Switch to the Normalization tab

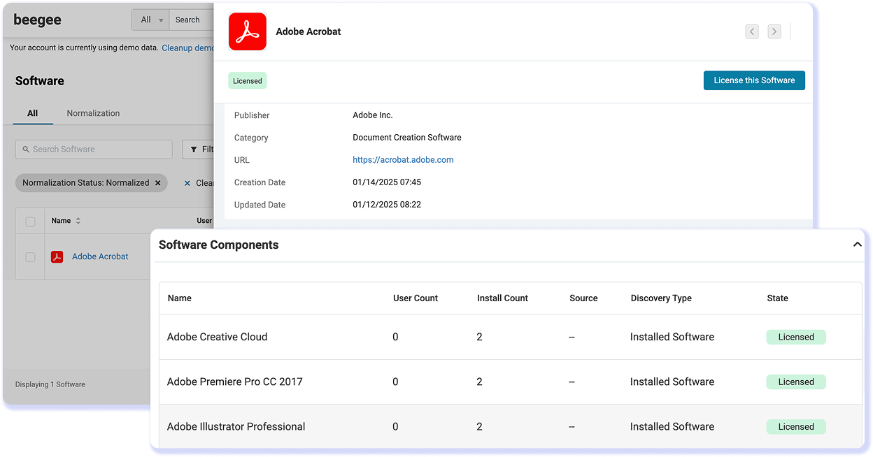93,113
